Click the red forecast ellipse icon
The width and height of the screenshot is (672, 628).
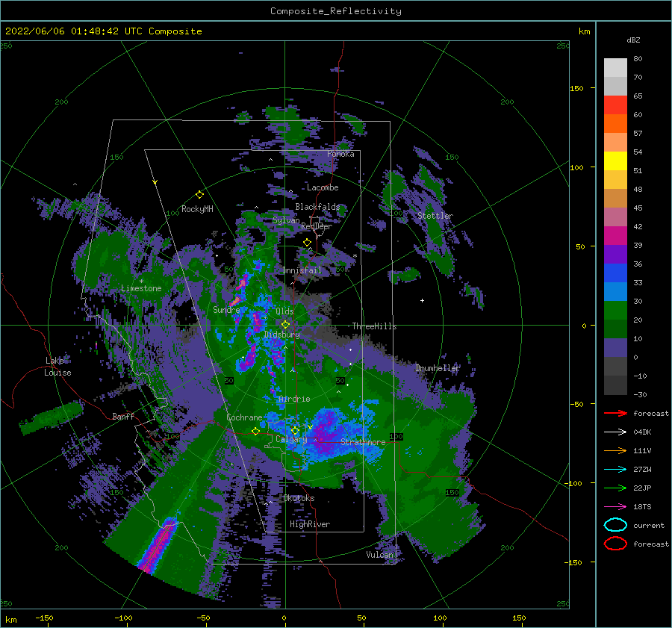[615, 544]
